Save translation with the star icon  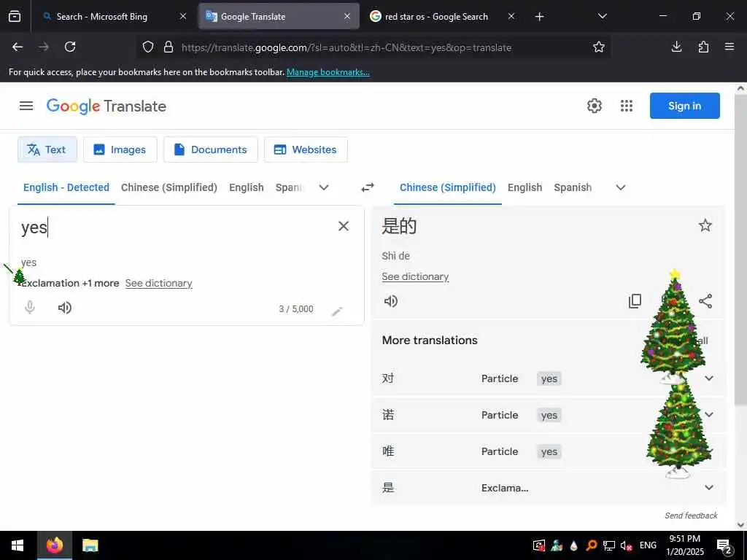point(705,225)
